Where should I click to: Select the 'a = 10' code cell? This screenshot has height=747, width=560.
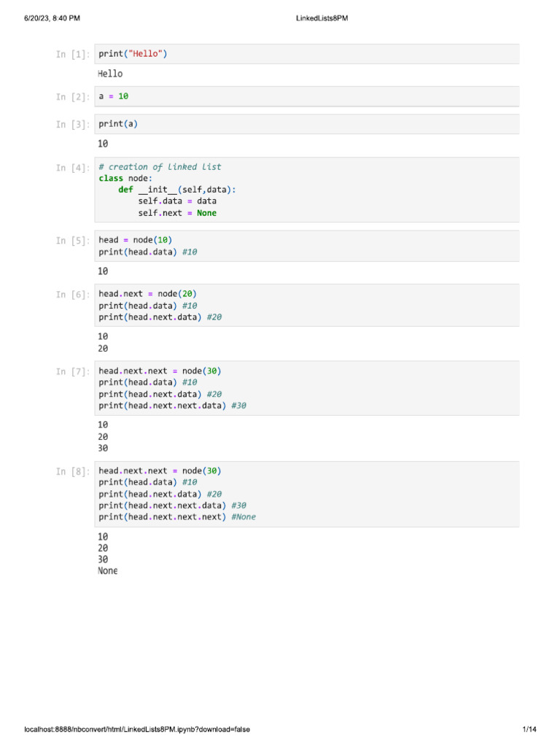[306, 96]
